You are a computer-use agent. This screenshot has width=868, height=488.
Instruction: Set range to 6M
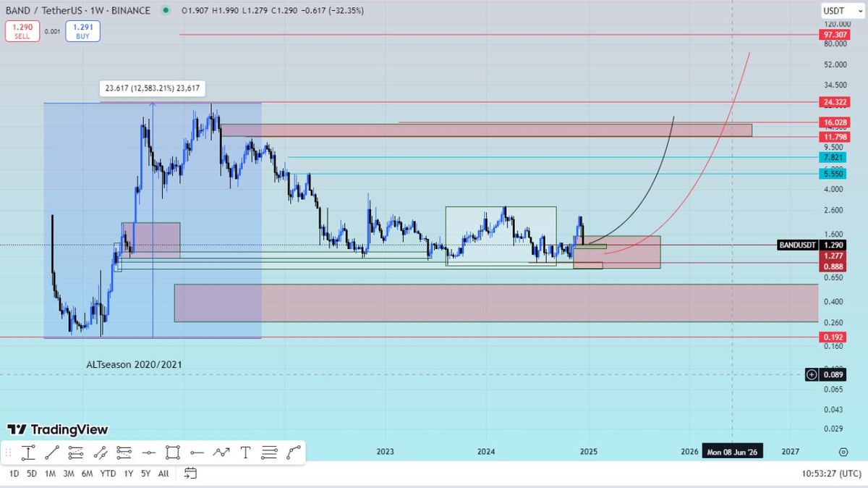(x=87, y=474)
